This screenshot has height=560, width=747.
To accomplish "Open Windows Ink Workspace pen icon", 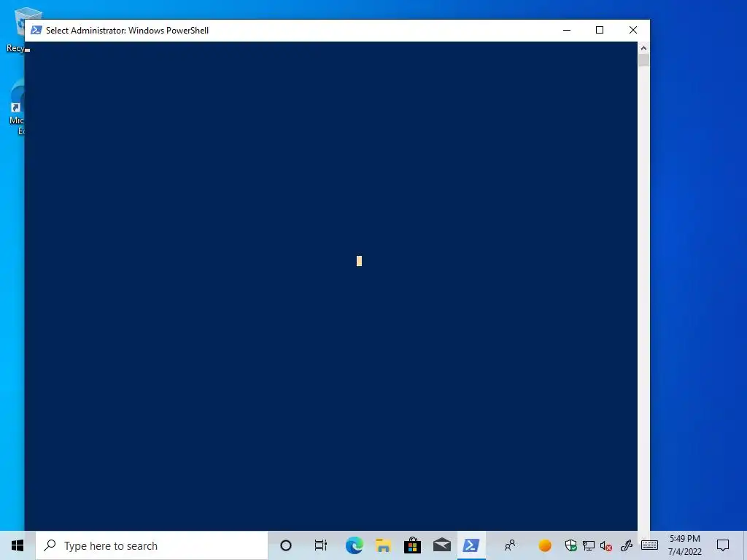I will point(627,545).
